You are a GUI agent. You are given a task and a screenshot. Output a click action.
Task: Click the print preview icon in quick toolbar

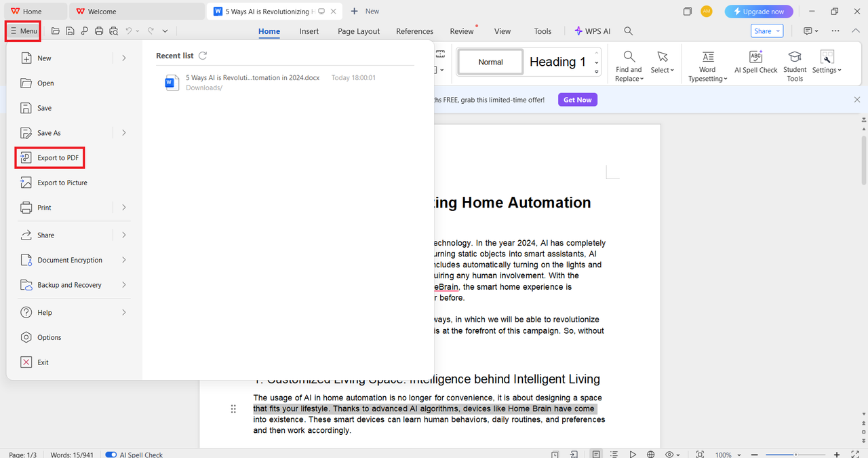pyautogui.click(x=113, y=31)
